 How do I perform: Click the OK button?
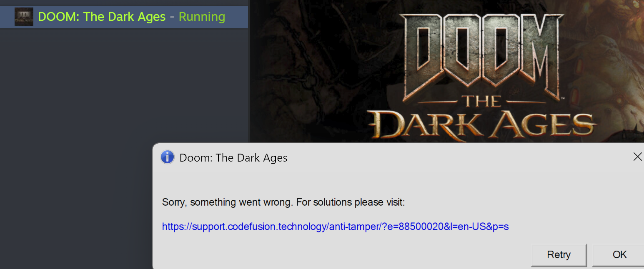point(619,255)
